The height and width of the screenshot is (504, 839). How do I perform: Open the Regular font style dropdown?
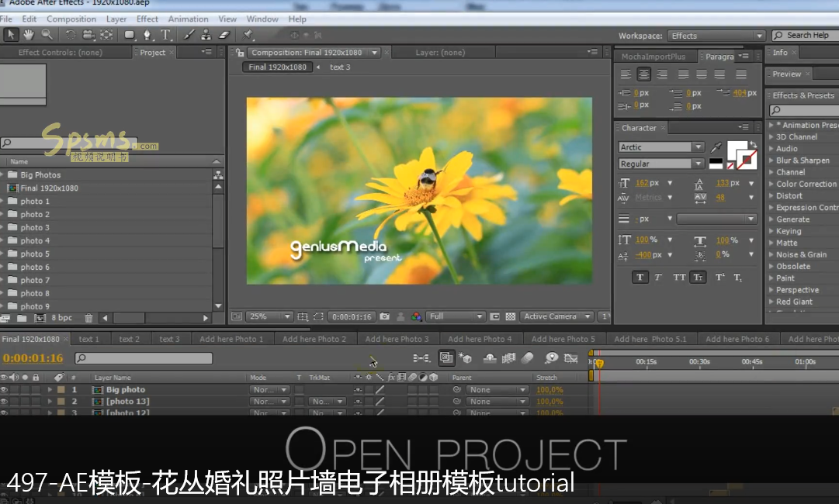click(661, 164)
